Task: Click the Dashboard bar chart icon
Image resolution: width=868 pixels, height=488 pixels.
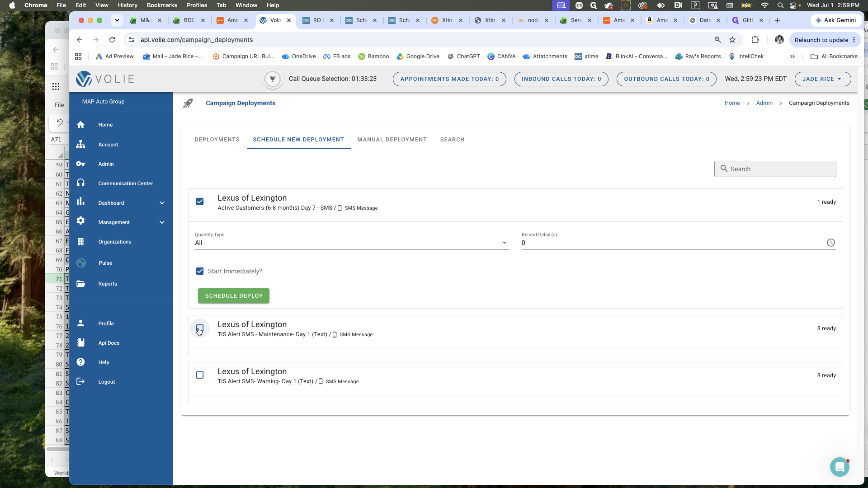Action: tap(80, 202)
